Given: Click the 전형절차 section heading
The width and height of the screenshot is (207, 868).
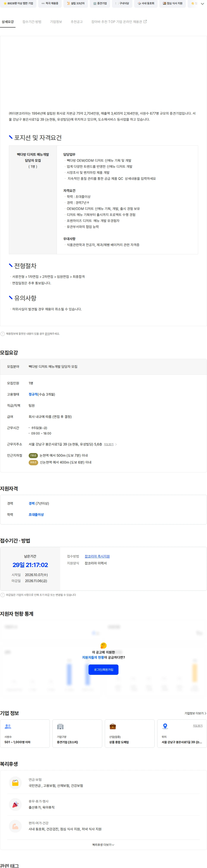Looking at the screenshot, I should tap(25, 266).
